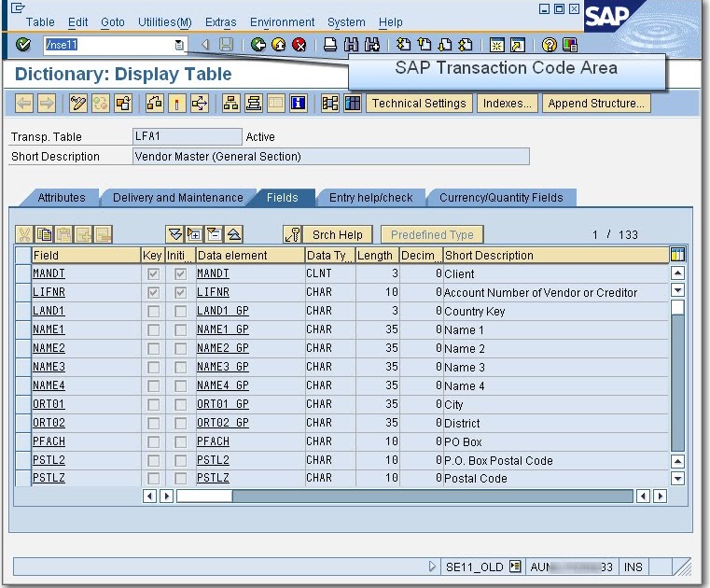The height and width of the screenshot is (588, 710).
Task: Click the Generate Shortcut icon
Action: coord(517,45)
